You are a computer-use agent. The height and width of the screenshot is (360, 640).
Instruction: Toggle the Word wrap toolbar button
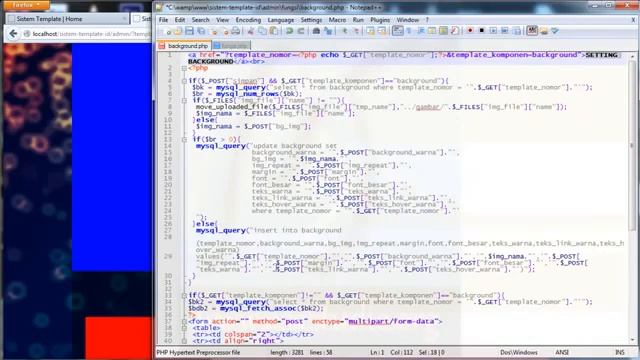click(398, 31)
